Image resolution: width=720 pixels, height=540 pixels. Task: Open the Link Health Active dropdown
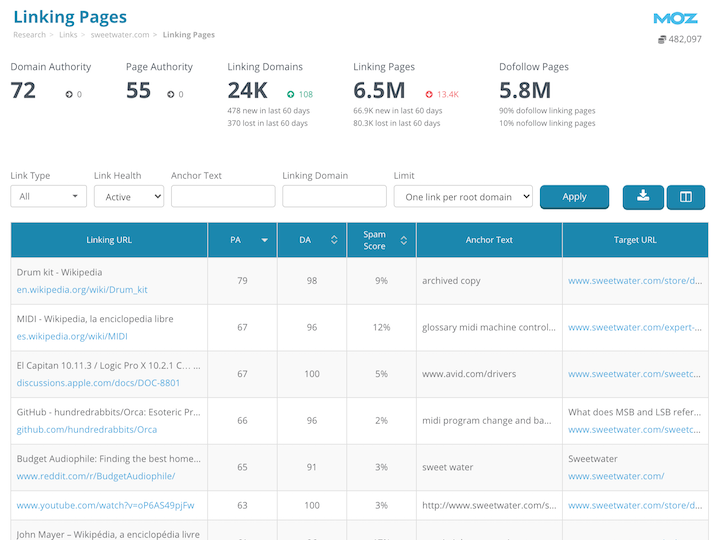[x=128, y=197]
